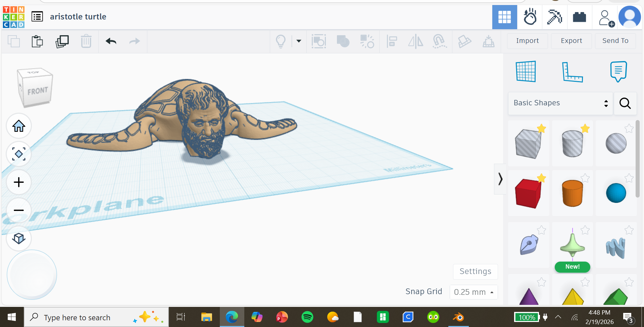Click the Undo arrow
The height and width of the screenshot is (327, 644).
click(x=111, y=41)
